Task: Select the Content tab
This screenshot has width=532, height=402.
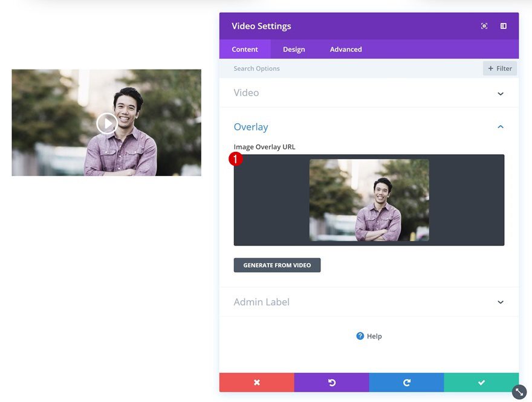Action: click(x=245, y=49)
